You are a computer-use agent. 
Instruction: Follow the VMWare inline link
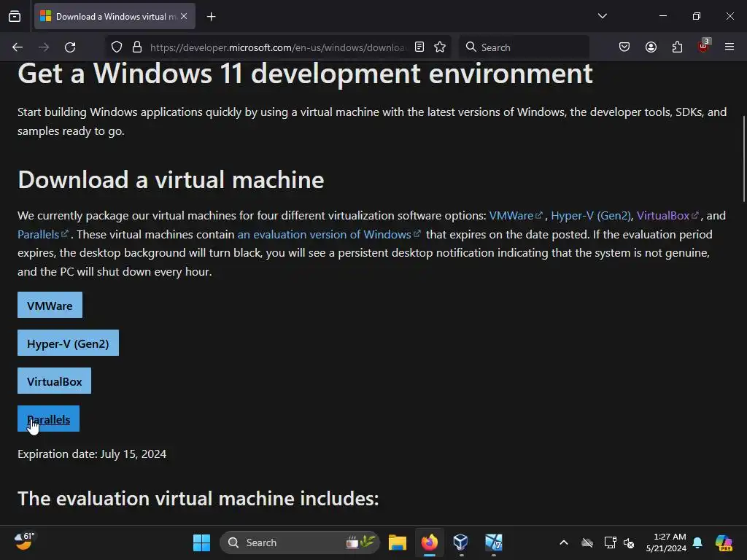[x=516, y=216]
